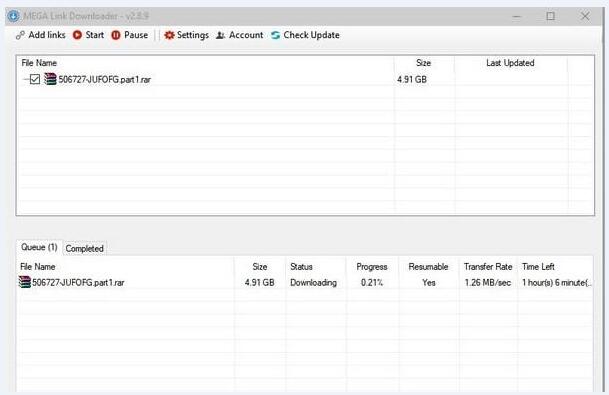
Task: Click the 0.21% progress value
Action: [372, 282]
